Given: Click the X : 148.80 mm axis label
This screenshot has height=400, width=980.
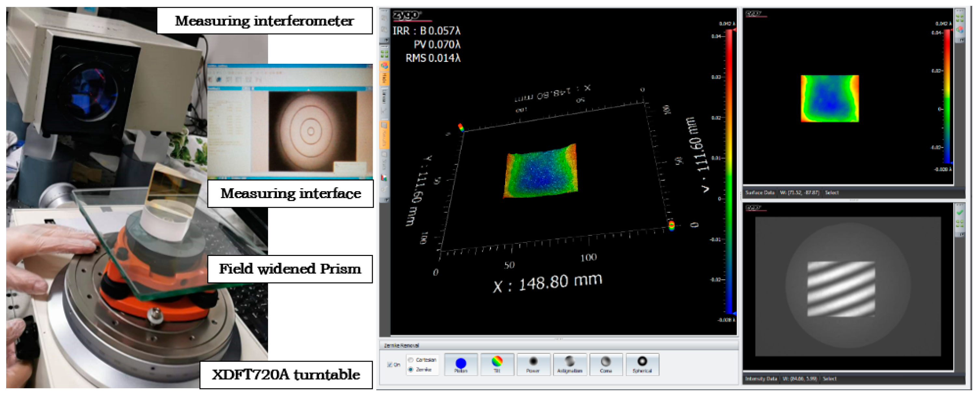Looking at the screenshot, I should [x=547, y=283].
